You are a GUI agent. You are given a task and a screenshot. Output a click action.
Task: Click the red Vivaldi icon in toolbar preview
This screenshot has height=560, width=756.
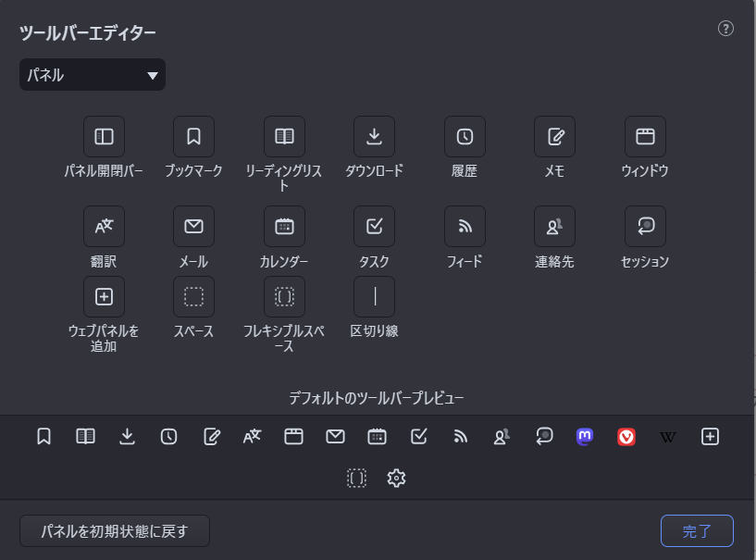click(x=626, y=437)
